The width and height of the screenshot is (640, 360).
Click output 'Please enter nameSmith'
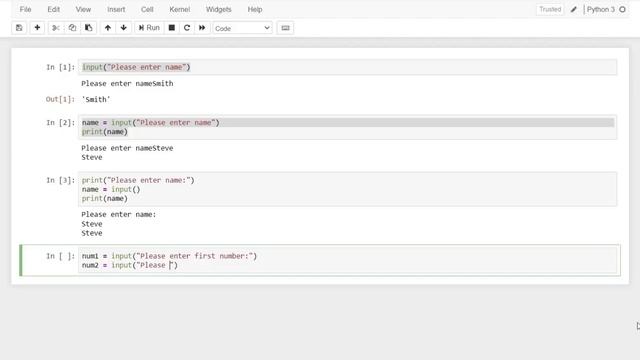pyautogui.click(x=127, y=83)
